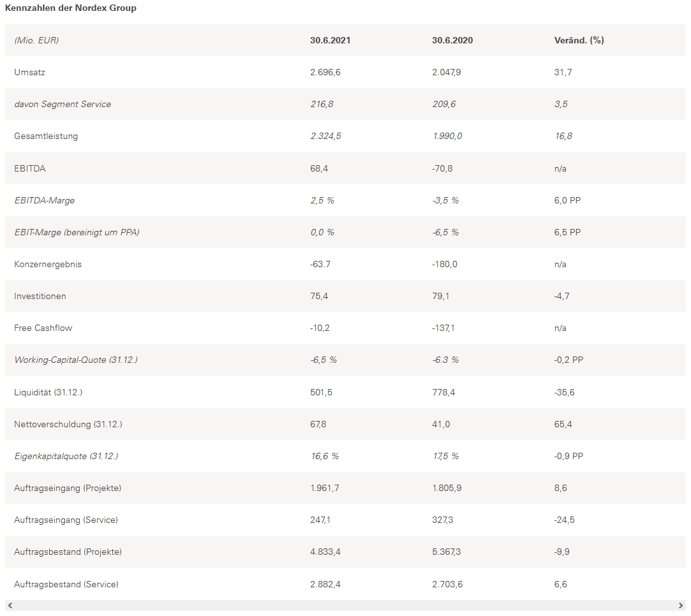The image size is (691, 616).
Task: Select the Veränd. (%) column header
Action: click(x=579, y=40)
